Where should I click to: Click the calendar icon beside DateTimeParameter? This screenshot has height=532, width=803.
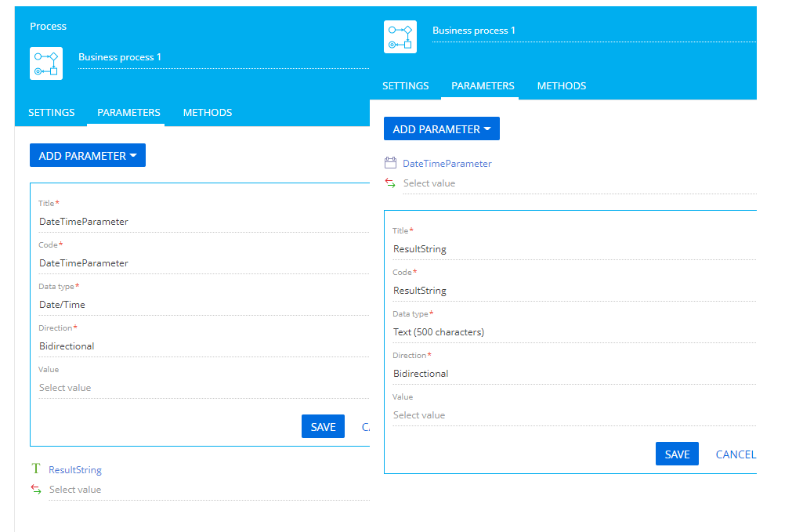point(390,163)
